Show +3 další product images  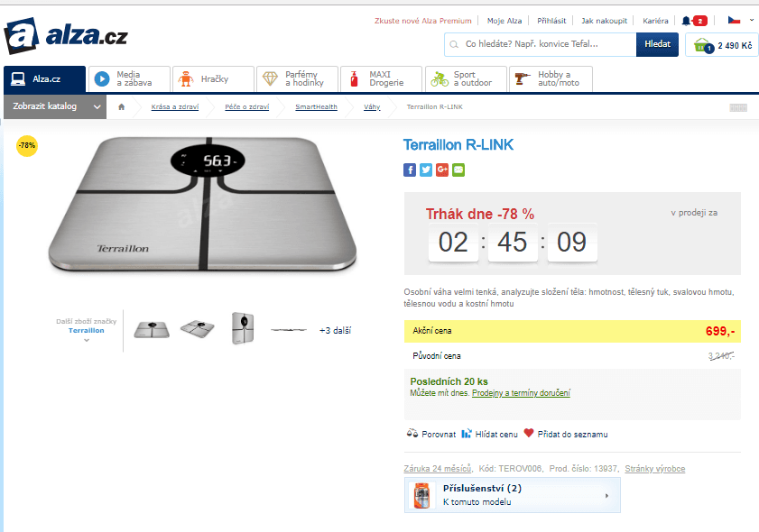click(335, 330)
